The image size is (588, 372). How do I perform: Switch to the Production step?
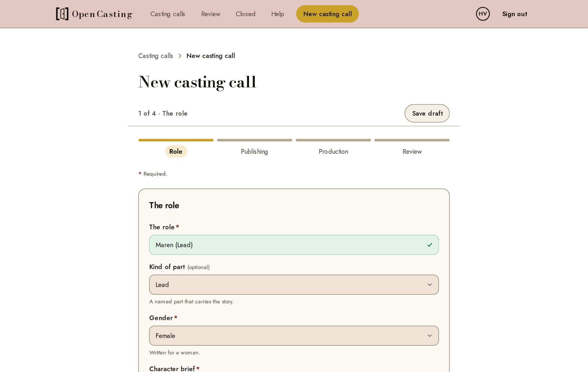click(x=333, y=151)
